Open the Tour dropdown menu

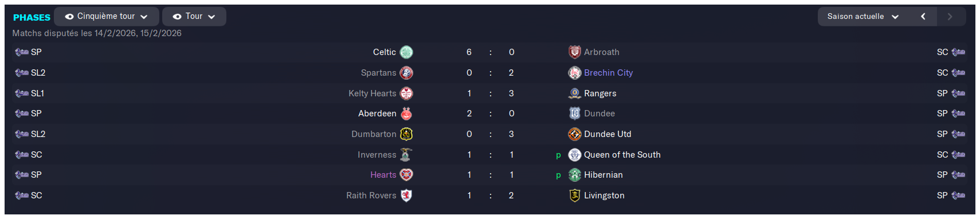pyautogui.click(x=194, y=17)
